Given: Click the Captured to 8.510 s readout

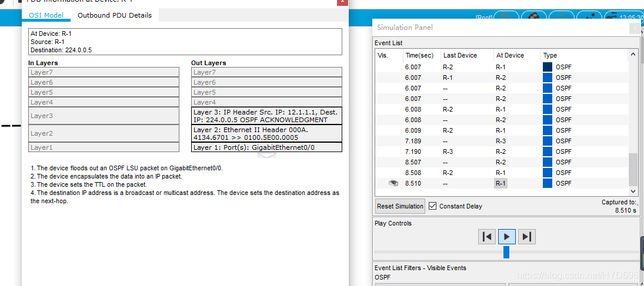Looking at the screenshot, I should click(x=619, y=206).
